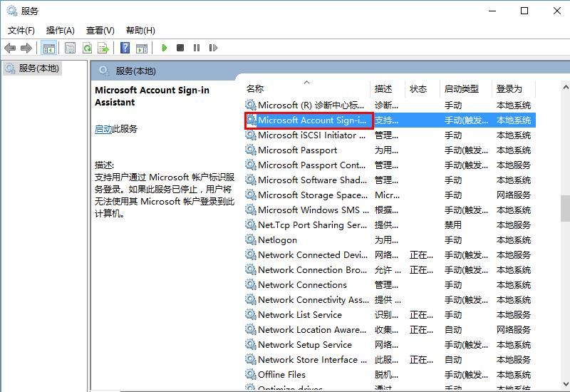Click the Restart service icon
Viewport: 570px width, 392px height.
pos(213,48)
